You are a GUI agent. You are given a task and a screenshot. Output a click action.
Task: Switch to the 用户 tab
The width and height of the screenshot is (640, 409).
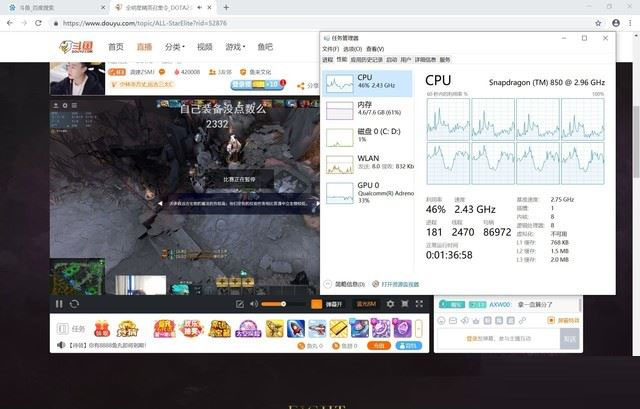(x=405, y=60)
